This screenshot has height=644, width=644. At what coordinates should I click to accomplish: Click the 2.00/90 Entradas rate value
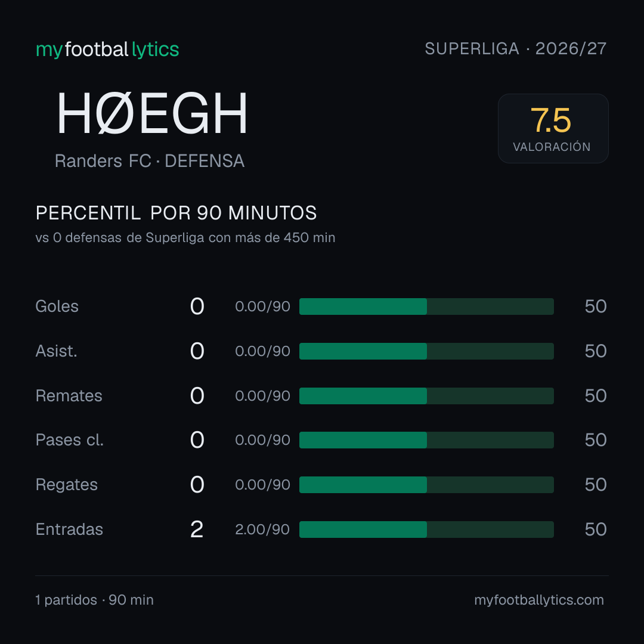(x=262, y=530)
